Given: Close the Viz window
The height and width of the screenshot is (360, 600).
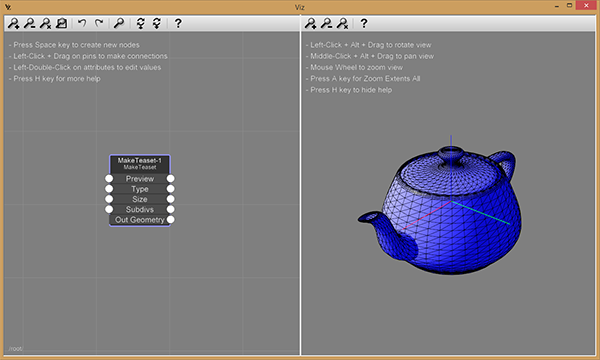Looking at the screenshot, I should click(x=586, y=5).
